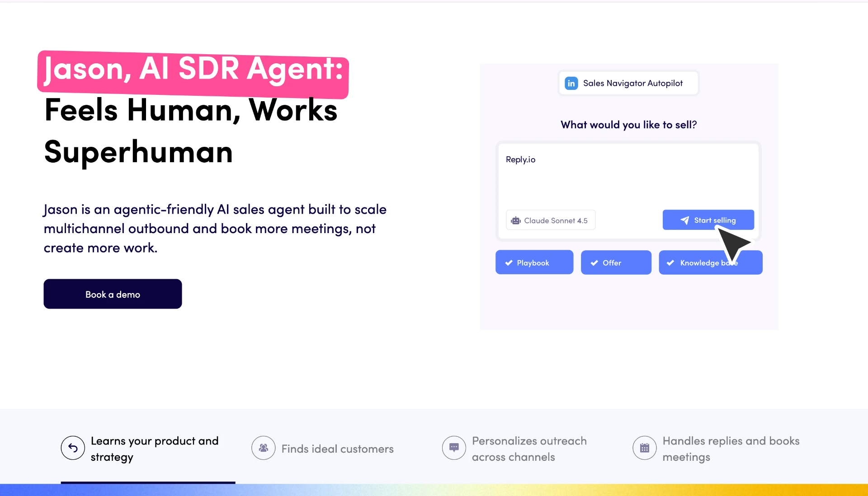
Task: Click the curved arrow icon for Learns your product
Action: [x=73, y=448]
